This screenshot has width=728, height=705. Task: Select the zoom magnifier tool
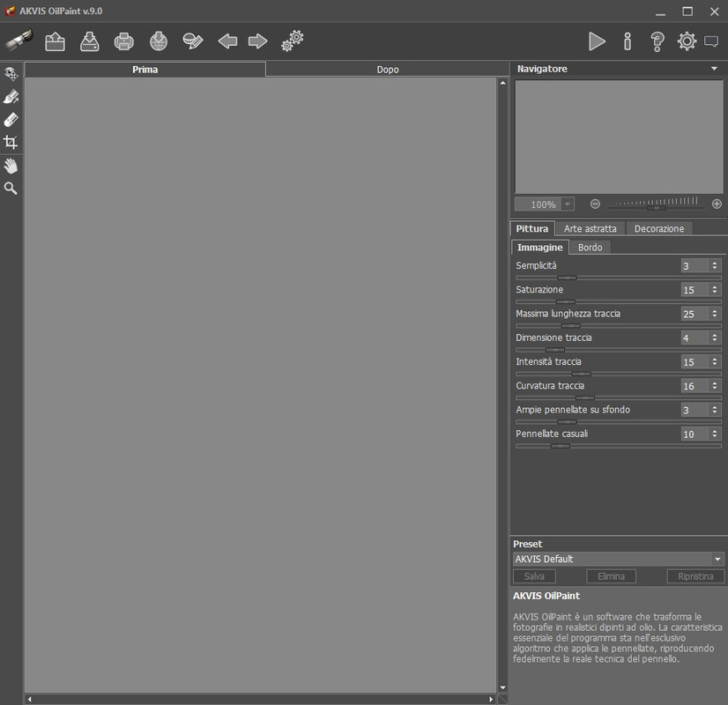(11, 188)
